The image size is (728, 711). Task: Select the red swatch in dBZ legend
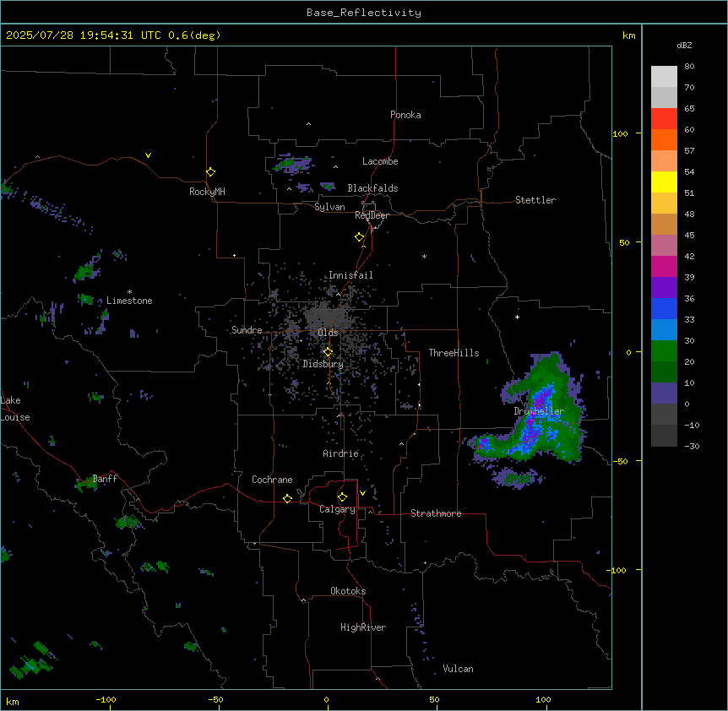[664, 118]
